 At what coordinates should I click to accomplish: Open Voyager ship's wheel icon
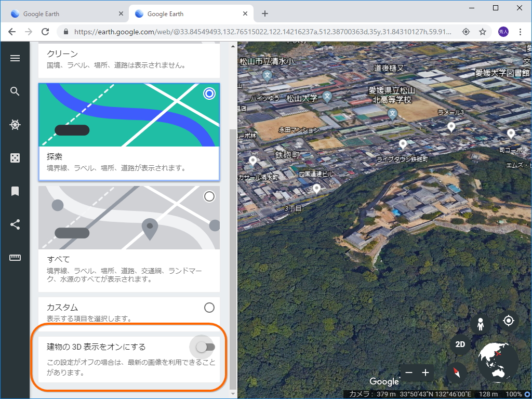click(x=15, y=125)
